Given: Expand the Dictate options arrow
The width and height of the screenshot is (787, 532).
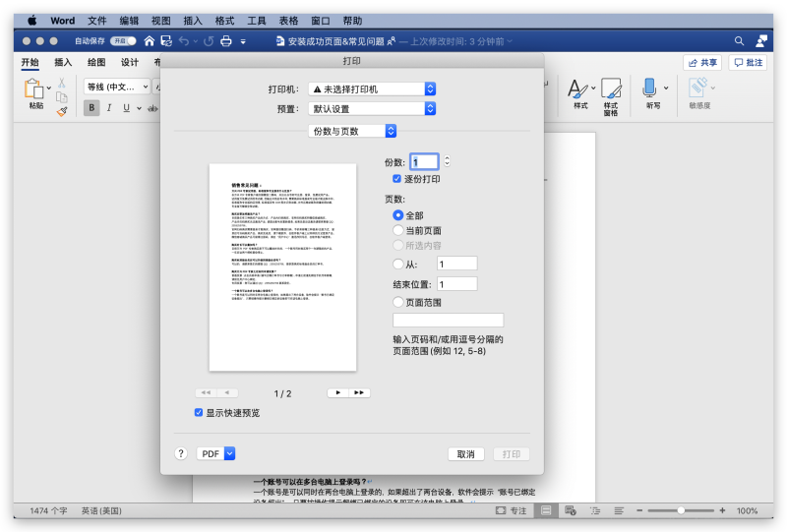Looking at the screenshot, I should point(666,88).
